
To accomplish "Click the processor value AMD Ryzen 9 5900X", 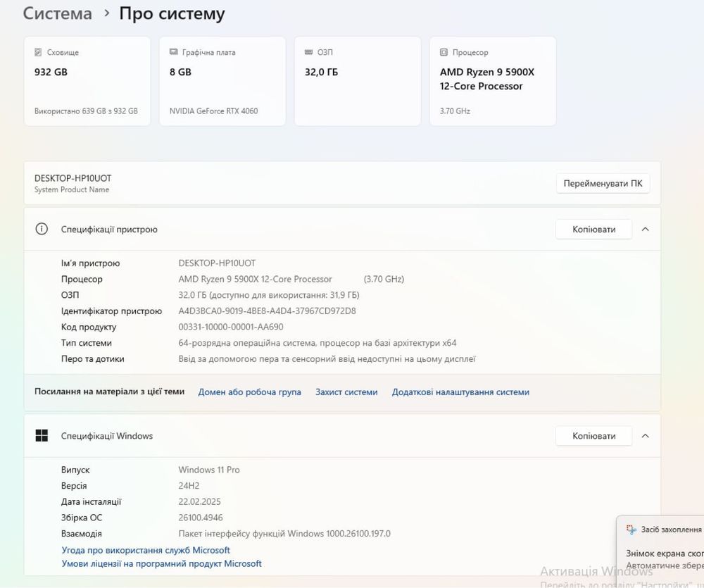I will pyautogui.click(x=255, y=279).
